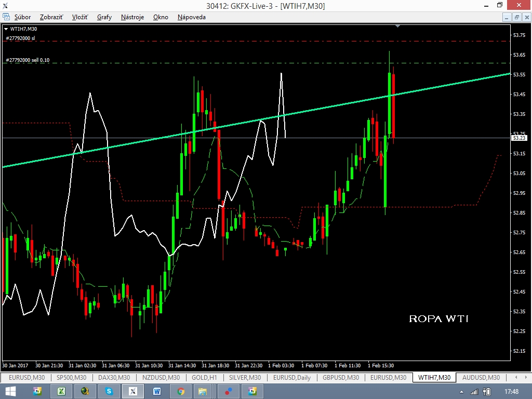Select the #27792000 sl stop-loss line label
This screenshot has height=399, width=532.
(20, 38)
